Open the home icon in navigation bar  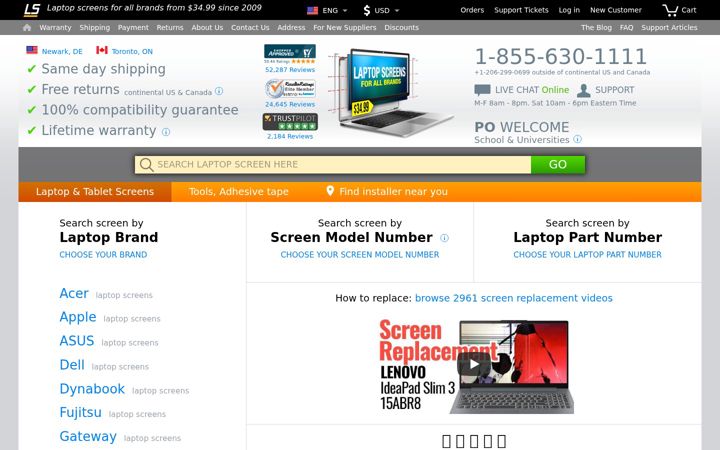27,28
